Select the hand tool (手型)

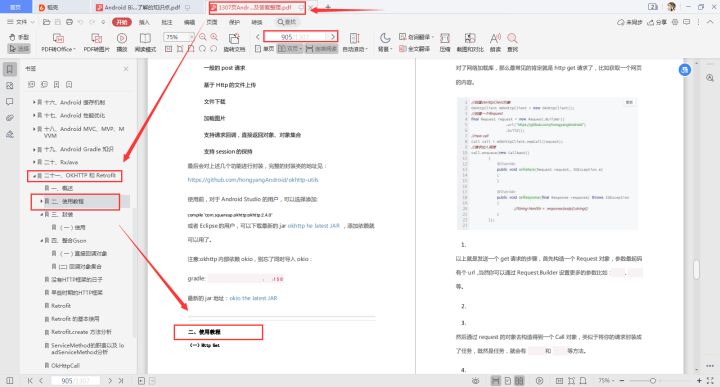click(x=19, y=37)
